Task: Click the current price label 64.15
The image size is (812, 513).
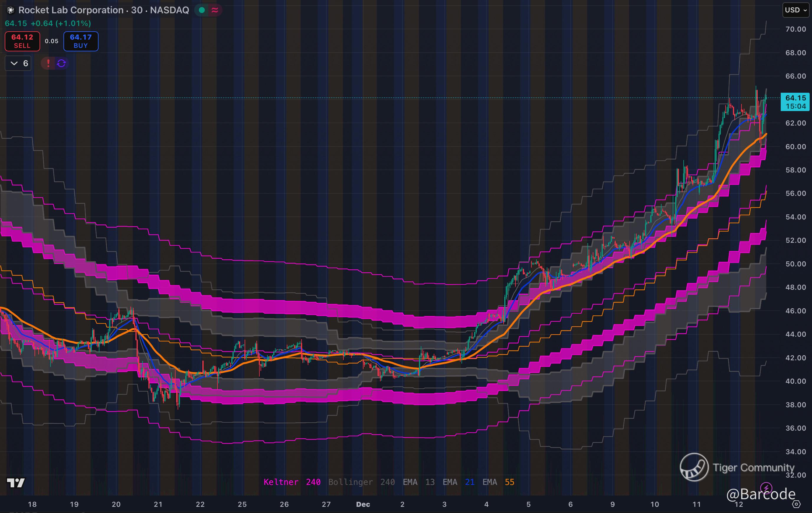Action: tap(795, 102)
